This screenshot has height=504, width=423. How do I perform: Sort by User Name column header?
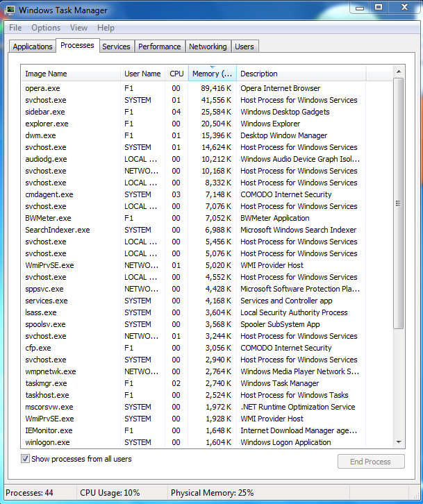click(x=142, y=74)
